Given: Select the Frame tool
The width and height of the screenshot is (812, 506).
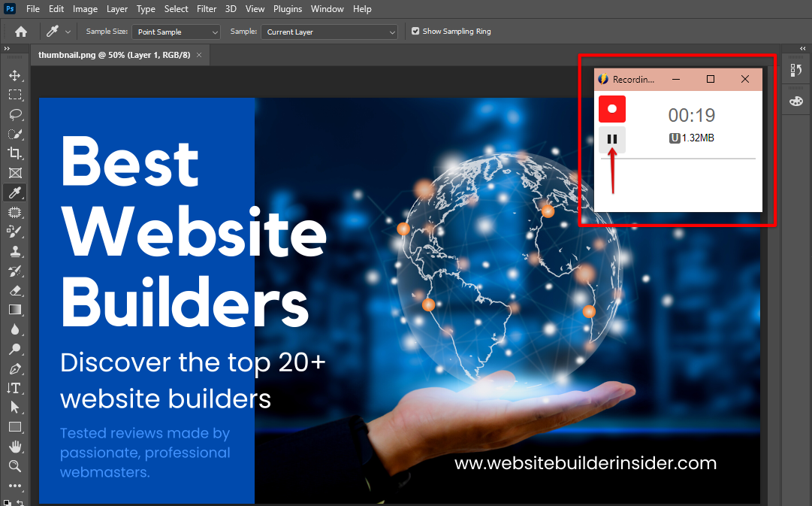Looking at the screenshot, I should [15, 173].
